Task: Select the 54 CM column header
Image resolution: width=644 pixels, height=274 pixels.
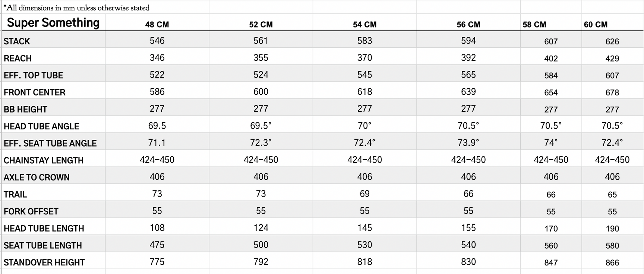Action: [364, 25]
